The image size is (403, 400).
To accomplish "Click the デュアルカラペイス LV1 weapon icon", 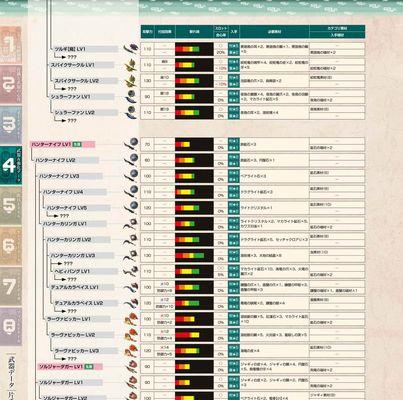I will pyautogui.click(x=131, y=287).
